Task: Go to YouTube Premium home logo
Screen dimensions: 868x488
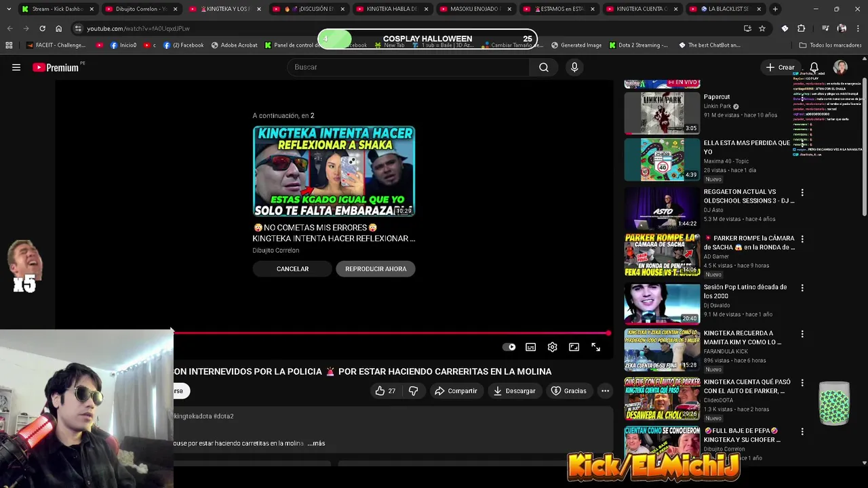Action: pyautogui.click(x=56, y=67)
